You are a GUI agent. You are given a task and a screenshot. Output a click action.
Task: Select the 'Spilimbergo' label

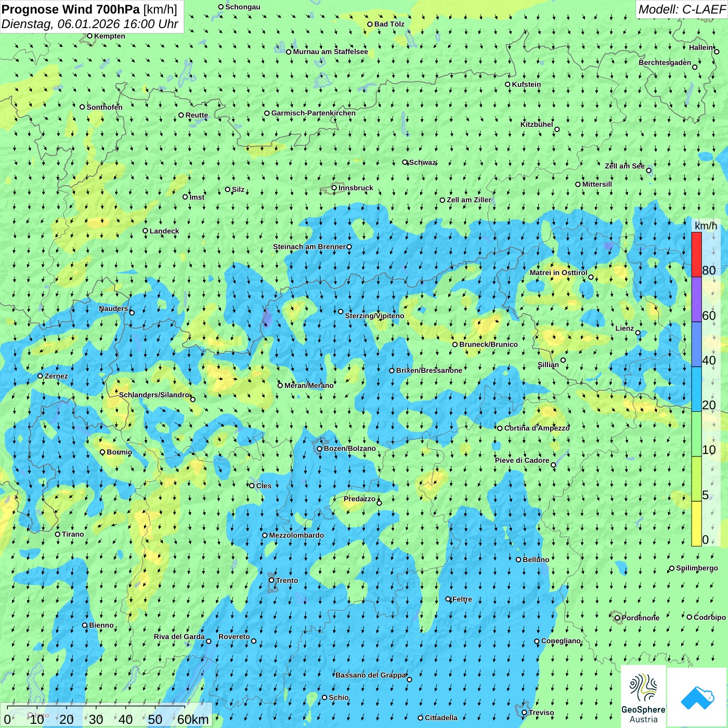tap(697, 568)
